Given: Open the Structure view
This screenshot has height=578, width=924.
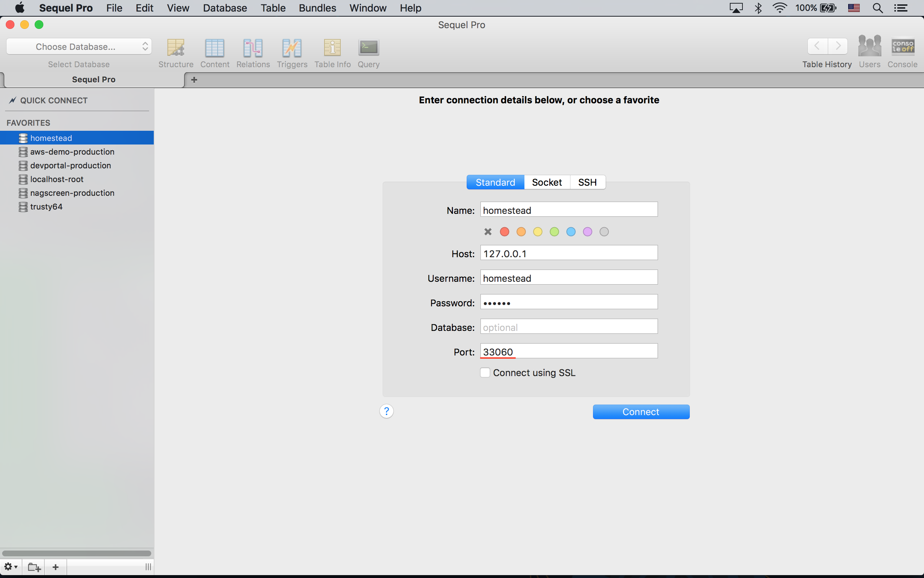Looking at the screenshot, I should 176,53.
